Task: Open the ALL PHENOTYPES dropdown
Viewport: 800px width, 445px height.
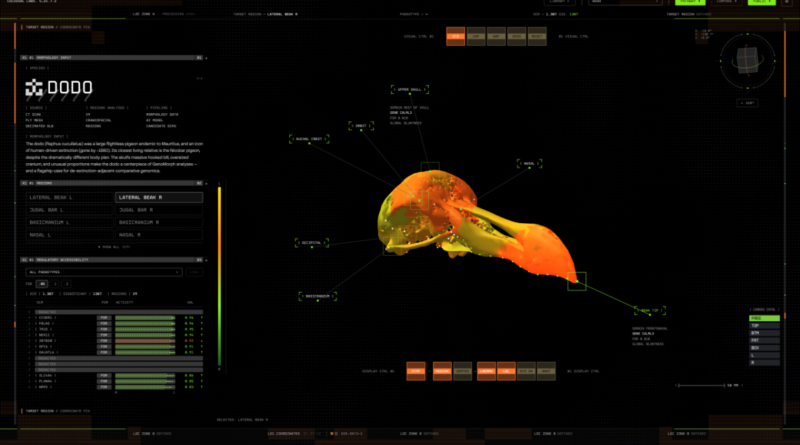Action: tap(104, 272)
